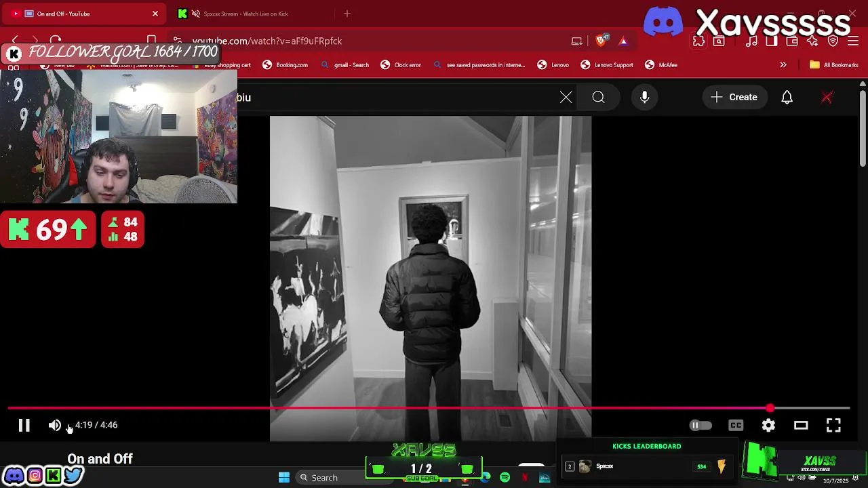
Task: Expand hidden bookmarks overflow chevron
Action: (783, 65)
